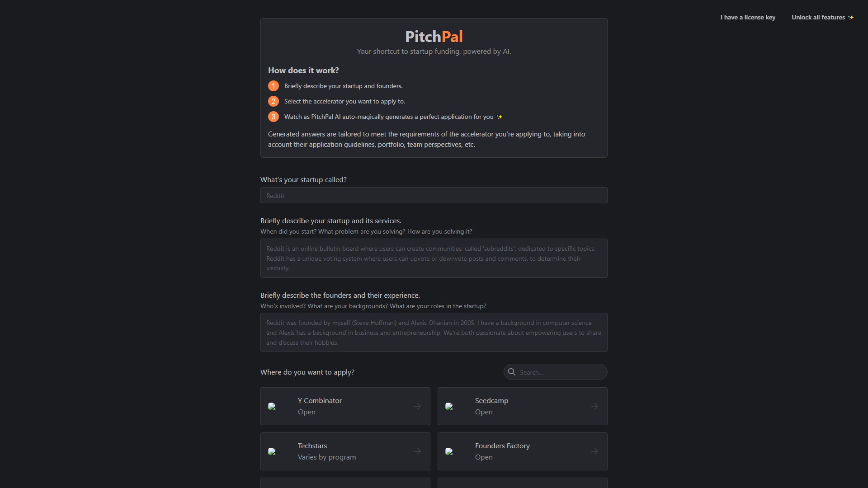Click the arrow on the Seedcamp card
This screenshot has width=868, height=488.
tap(594, 406)
